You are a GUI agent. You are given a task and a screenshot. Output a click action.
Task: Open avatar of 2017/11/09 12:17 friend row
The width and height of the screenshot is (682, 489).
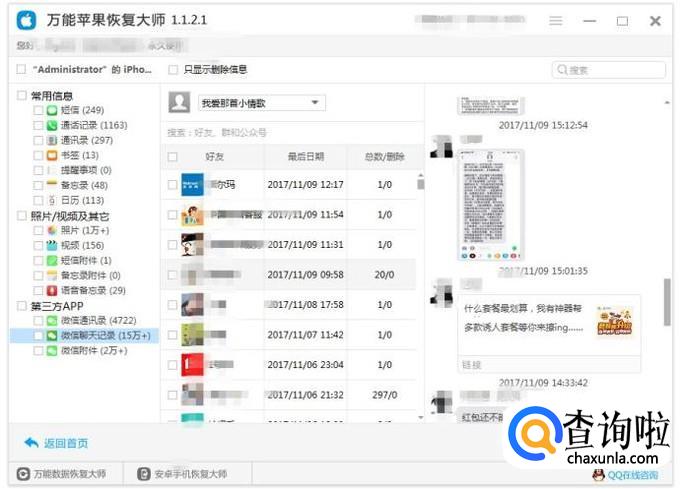coord(192,184)
